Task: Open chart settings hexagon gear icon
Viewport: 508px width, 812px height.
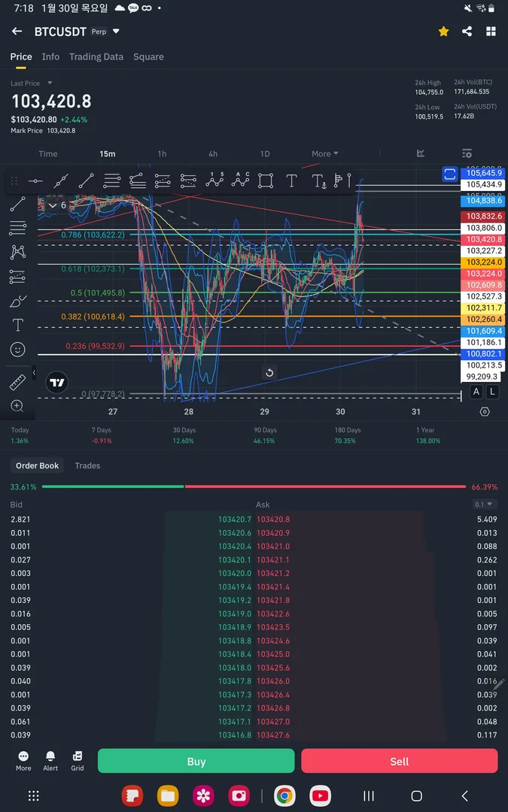Action: coord(485,412)
